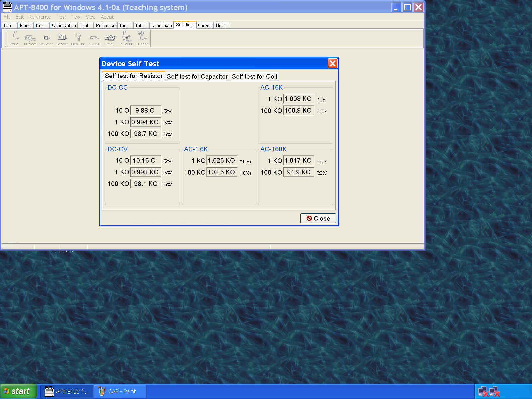This screenshot has height=399, width=532.
Task: Select the DC-CV value 10.16 O
Action: (145, 160)
